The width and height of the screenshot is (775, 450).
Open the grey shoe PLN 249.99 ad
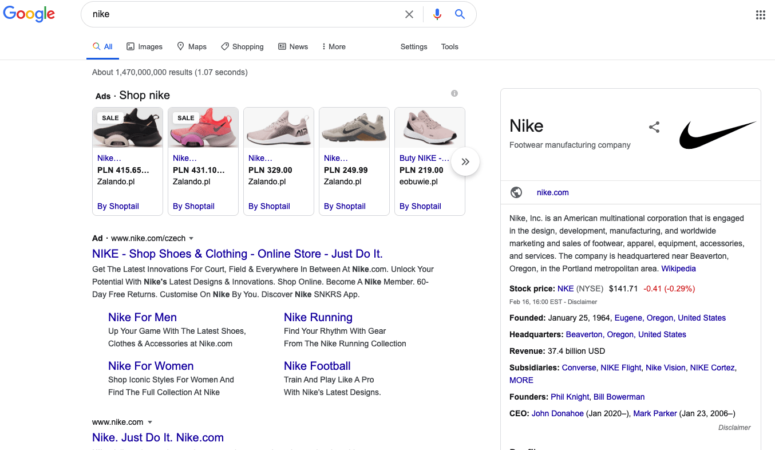(x=354, y=161)
